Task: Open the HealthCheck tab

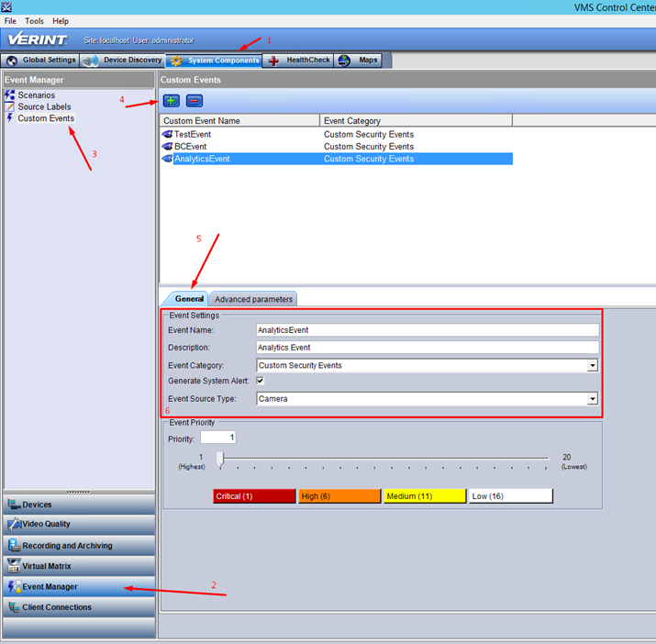Action: 298,61
